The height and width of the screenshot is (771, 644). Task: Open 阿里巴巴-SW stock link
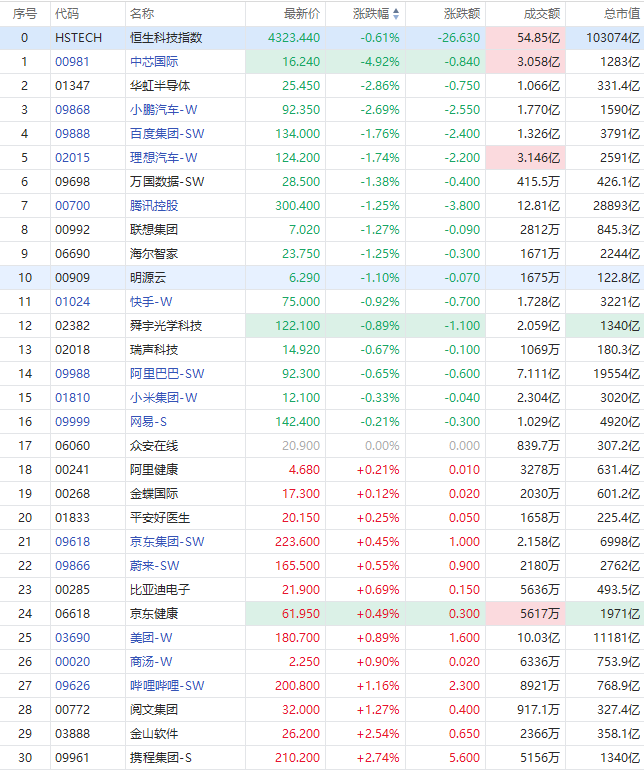tap(167, 374)
